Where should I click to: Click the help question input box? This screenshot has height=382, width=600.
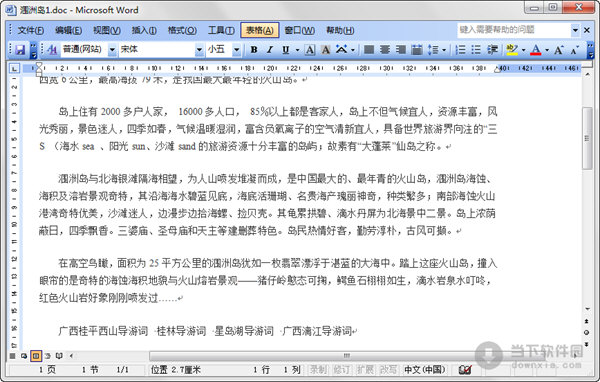[x=514, y=30]
